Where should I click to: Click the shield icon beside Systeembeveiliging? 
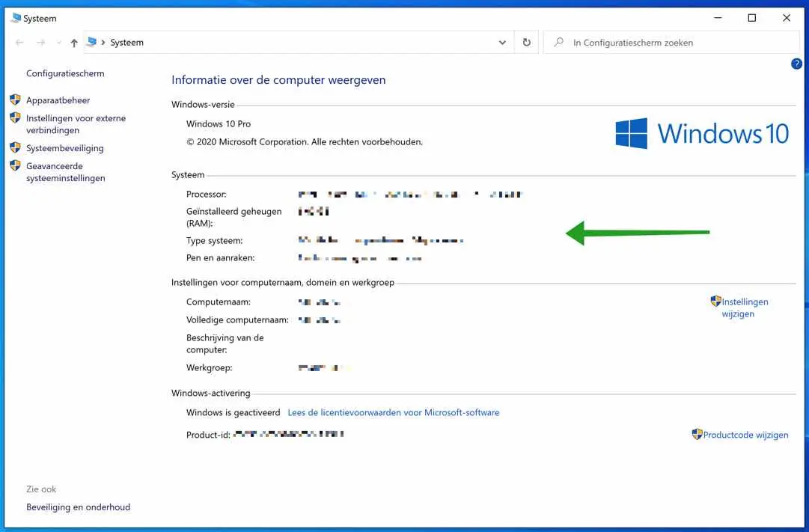[x=16, y=147]
